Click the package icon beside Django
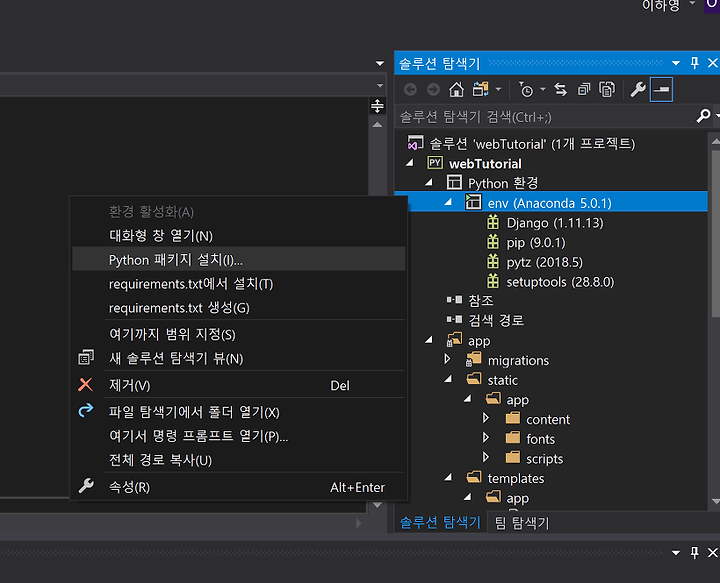 point(493,223)
